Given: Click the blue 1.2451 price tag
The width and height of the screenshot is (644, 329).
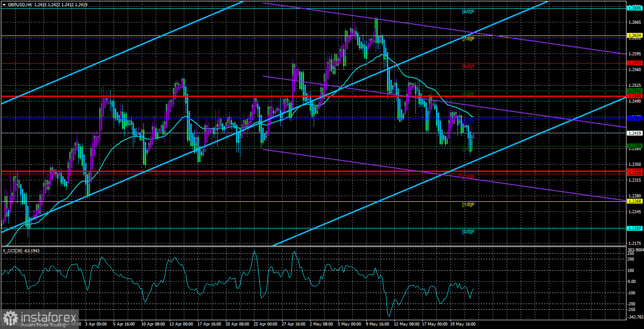Looking at the screenshot, I should (x=635, y=118).
